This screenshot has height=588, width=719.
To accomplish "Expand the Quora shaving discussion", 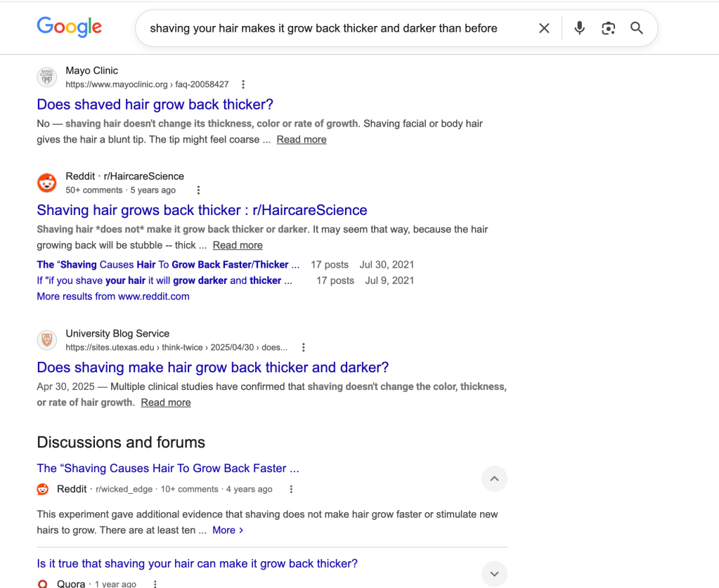I will 494,573.
